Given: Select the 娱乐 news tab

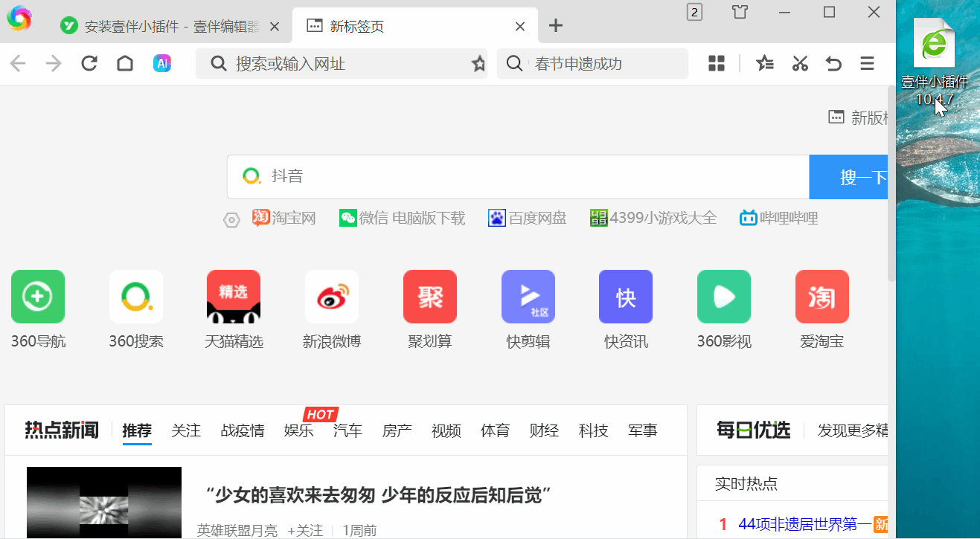Looking at the screenshot, I should click(x=299, y=430).
